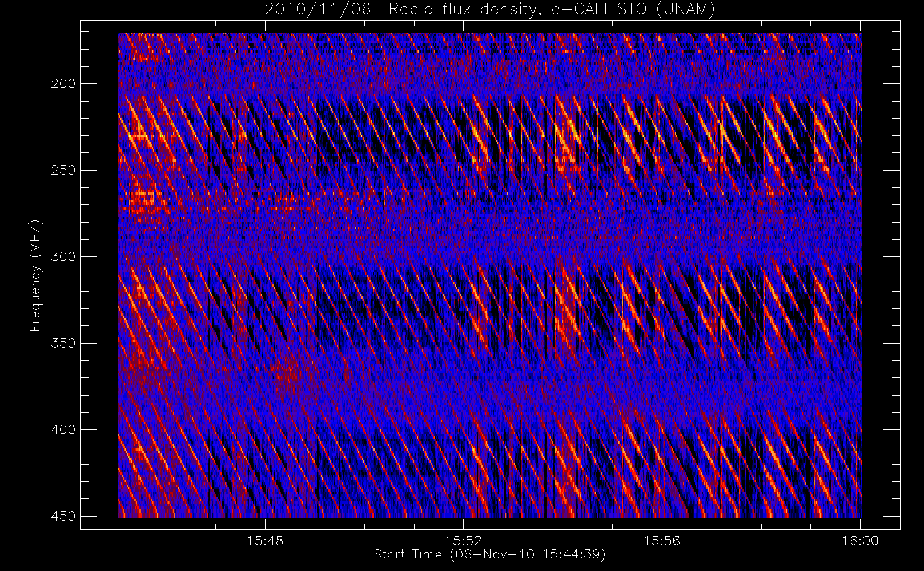The image size is (924, 571).
Task: Select the 200 frequency tick label
Action: pyautogui.click(x=62, y=83)
